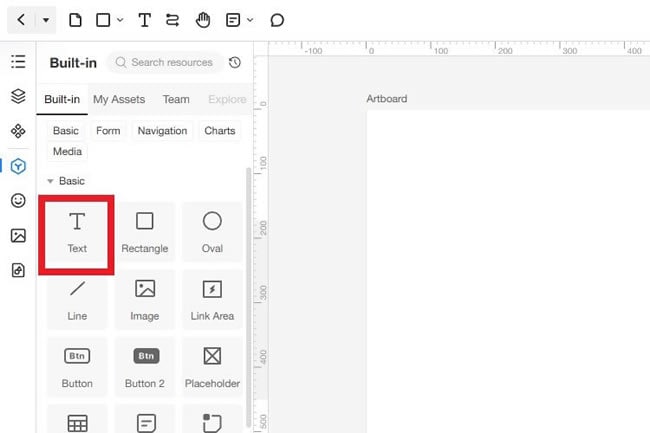Collapse the Basic section triangle
Image resolution: width=650 pixels, height=433 pixels.
point(50,181)
